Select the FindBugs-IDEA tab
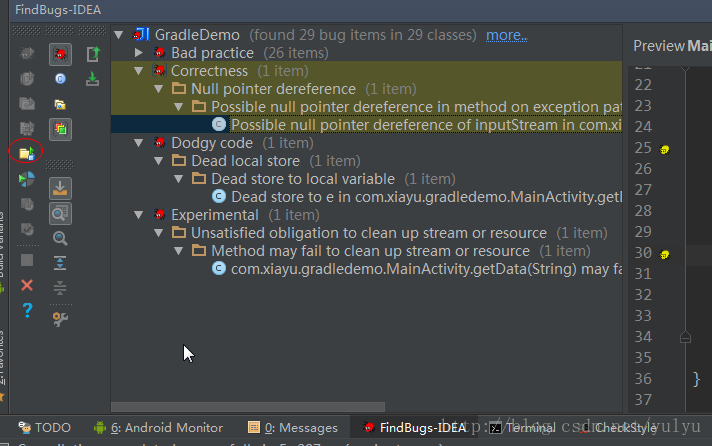Viewport: 712px width, 446px height. pos(415,427)
